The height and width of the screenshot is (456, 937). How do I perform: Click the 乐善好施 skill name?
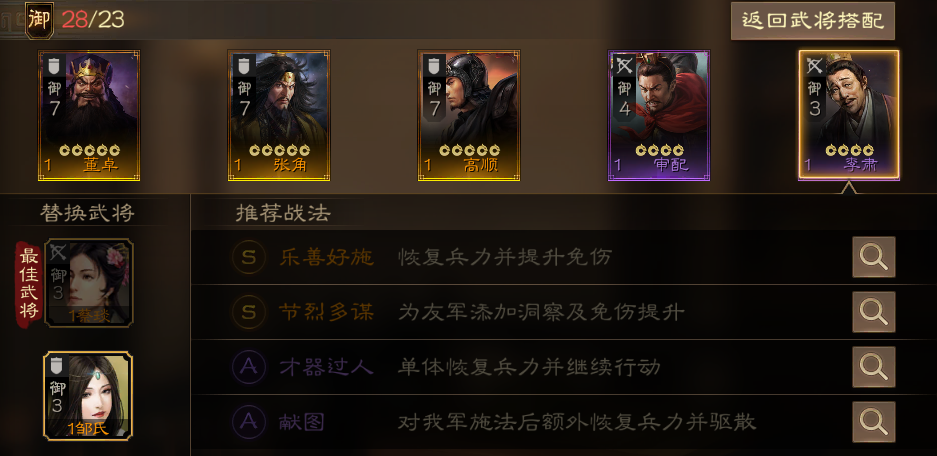(x=327, y=258)
